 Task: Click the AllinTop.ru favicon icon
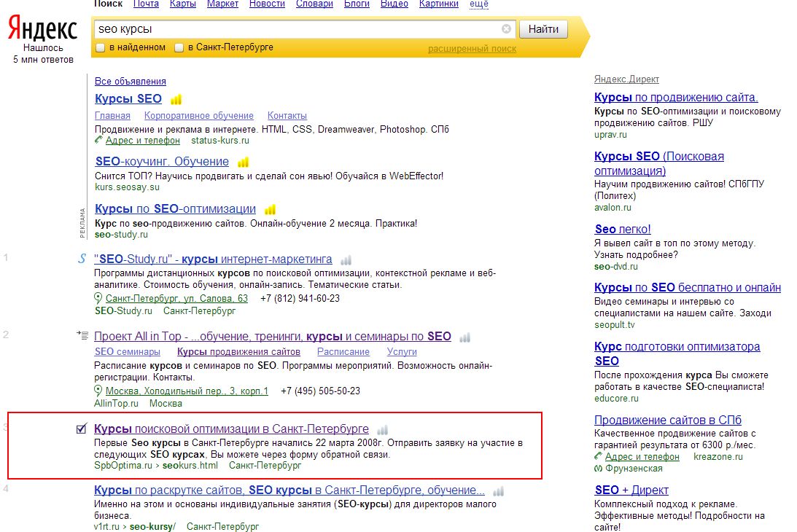pos(82,335)
